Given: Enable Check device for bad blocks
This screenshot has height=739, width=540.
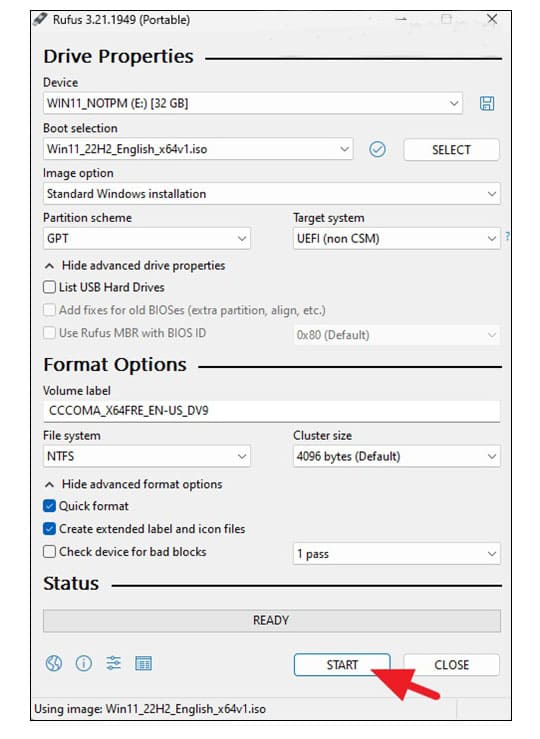Looking at the screenshot, I should click(49, 551).
